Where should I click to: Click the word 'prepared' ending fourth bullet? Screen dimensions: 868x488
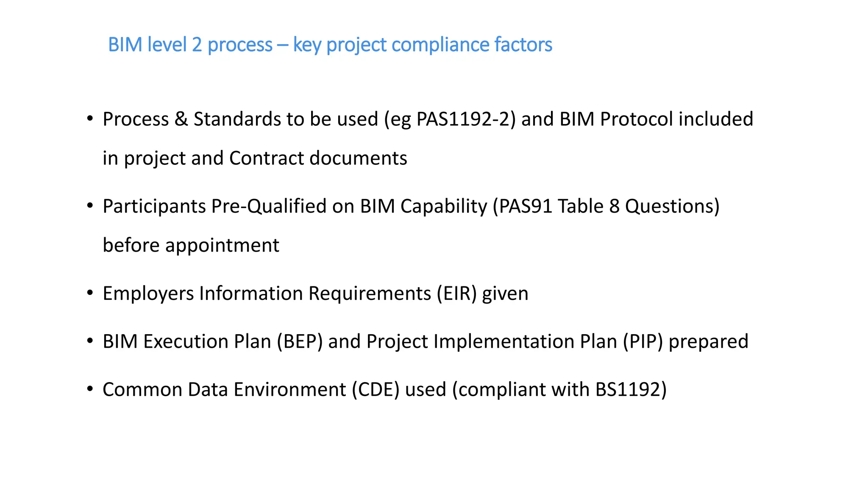tap(708, 341)
